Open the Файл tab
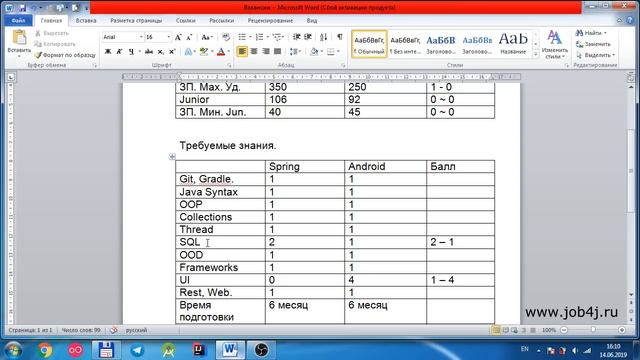This screenshot has width=640, height=360. [x=18, y=20]
